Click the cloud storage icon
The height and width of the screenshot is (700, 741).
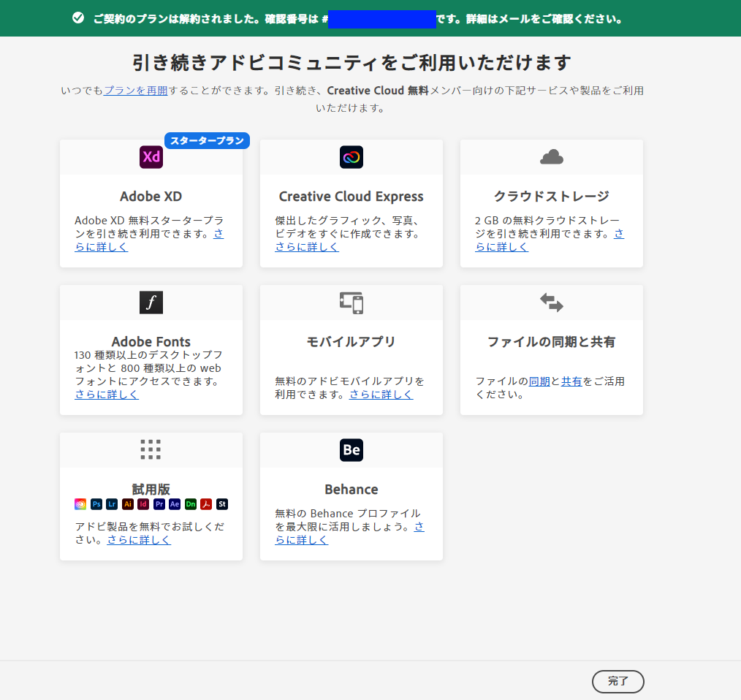pos(552,157)
